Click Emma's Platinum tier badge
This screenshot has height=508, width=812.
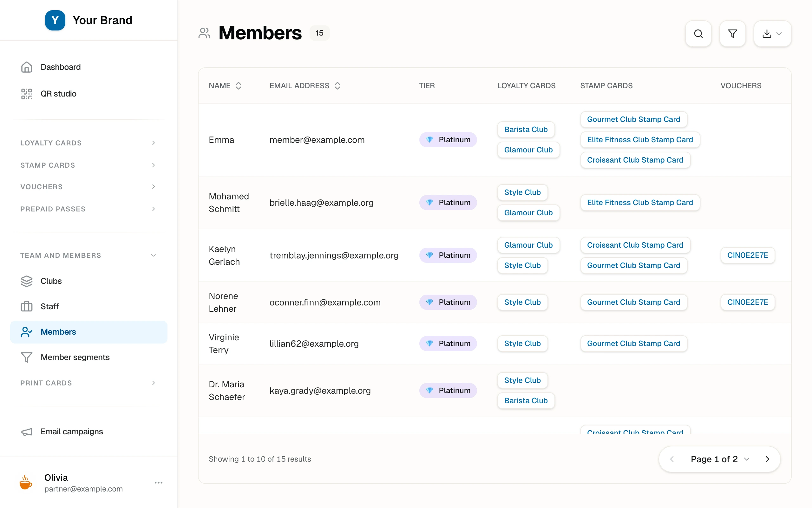(x=448, y=140)
